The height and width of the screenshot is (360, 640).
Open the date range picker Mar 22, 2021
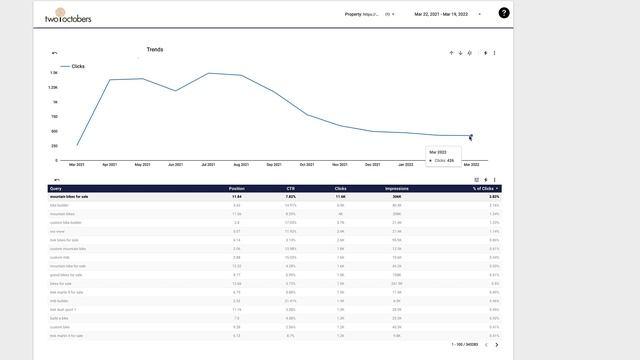tap(441, 14)
